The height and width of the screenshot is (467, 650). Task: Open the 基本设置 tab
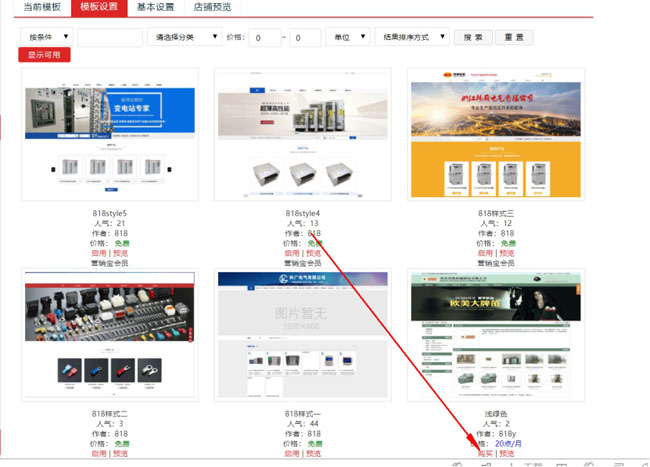click(155, 7)
